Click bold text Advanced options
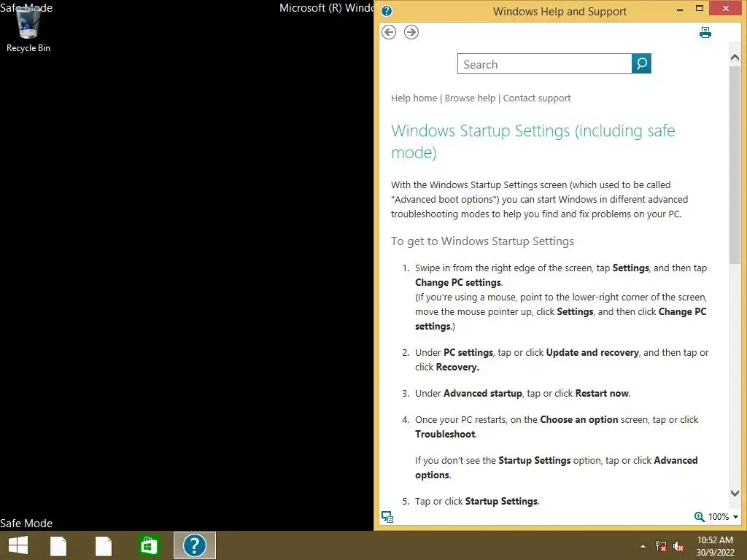 pos(556,467)
